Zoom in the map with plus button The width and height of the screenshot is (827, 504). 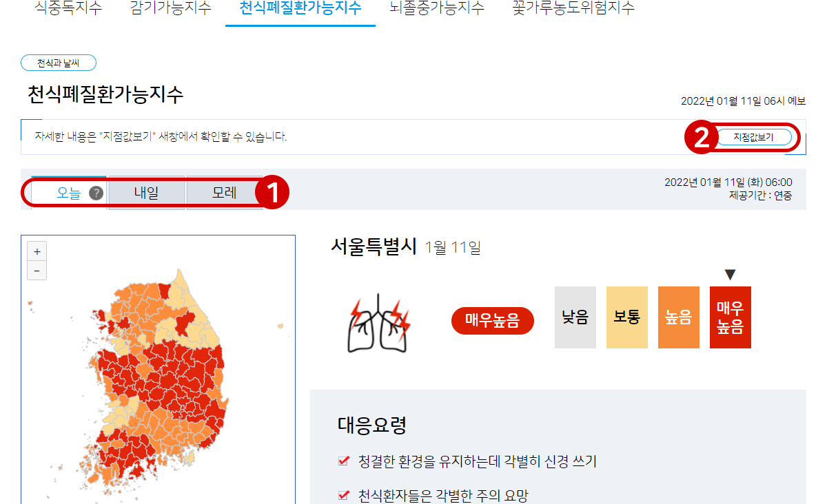(37, 251)
